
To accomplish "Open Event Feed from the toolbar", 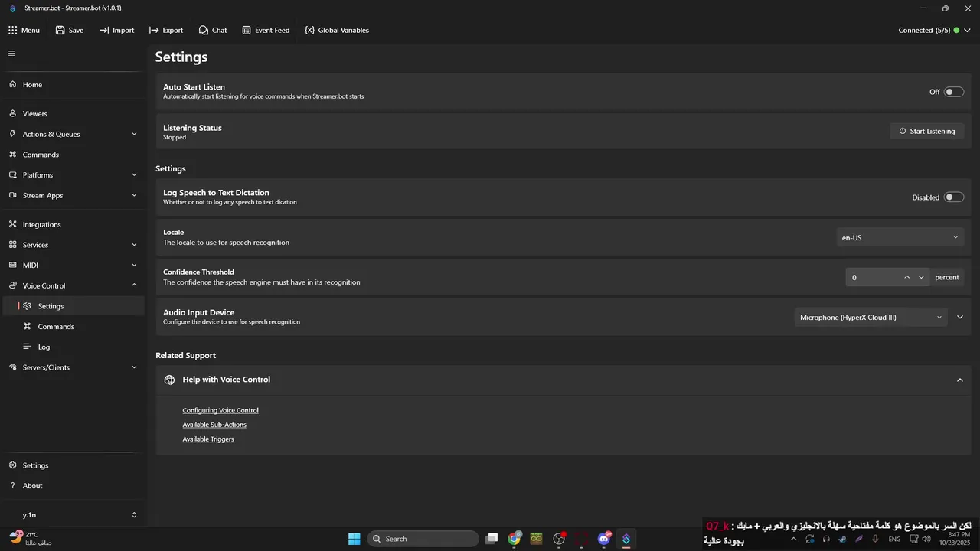I will [266, 31].
